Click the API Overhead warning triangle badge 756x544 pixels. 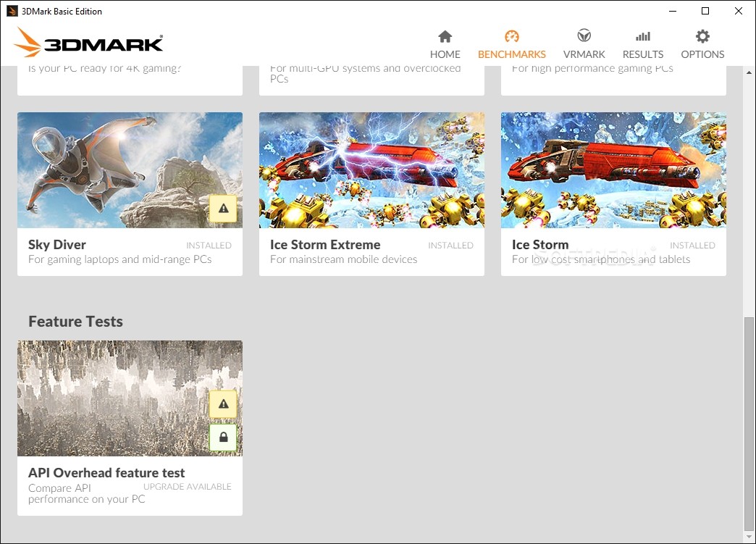point(223,403)
